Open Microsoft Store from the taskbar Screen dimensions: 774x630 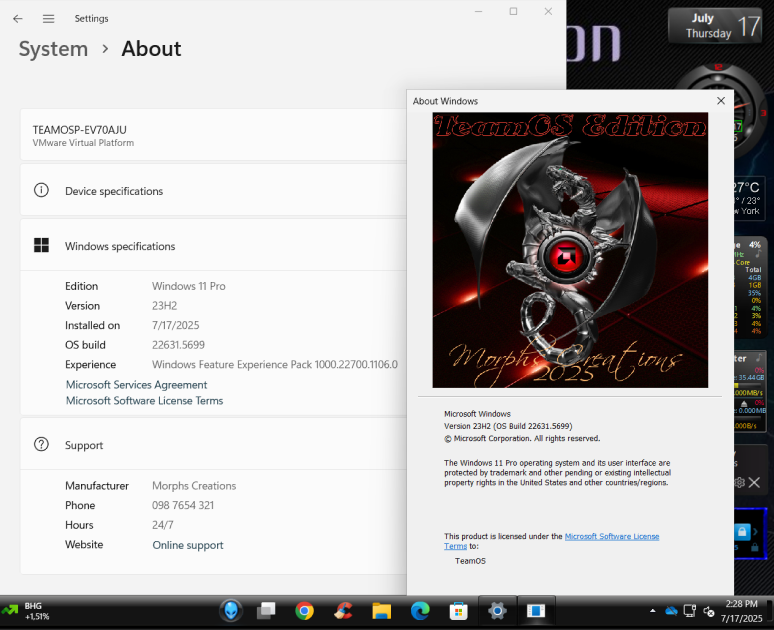pyautogui.click(x=459, y=611)
